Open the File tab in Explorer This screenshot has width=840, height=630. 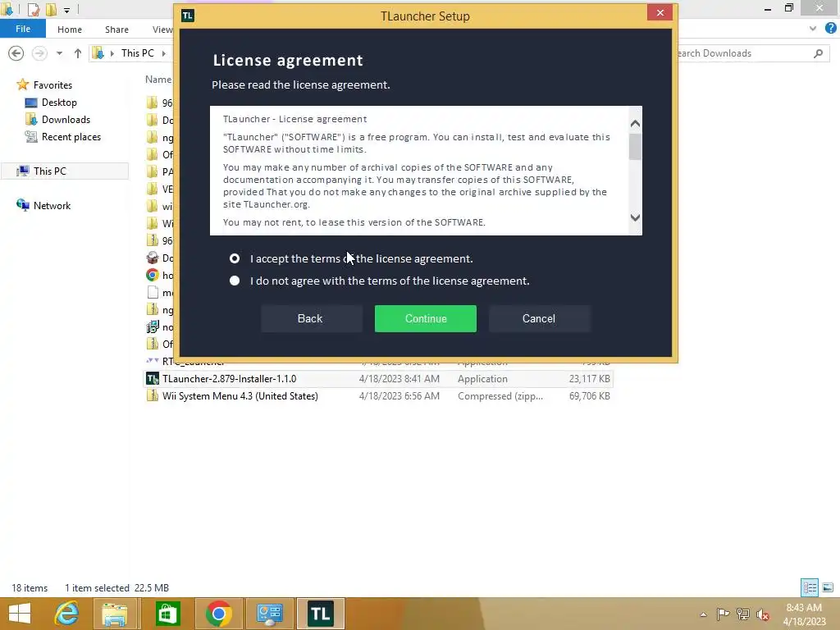coord(23,29)
